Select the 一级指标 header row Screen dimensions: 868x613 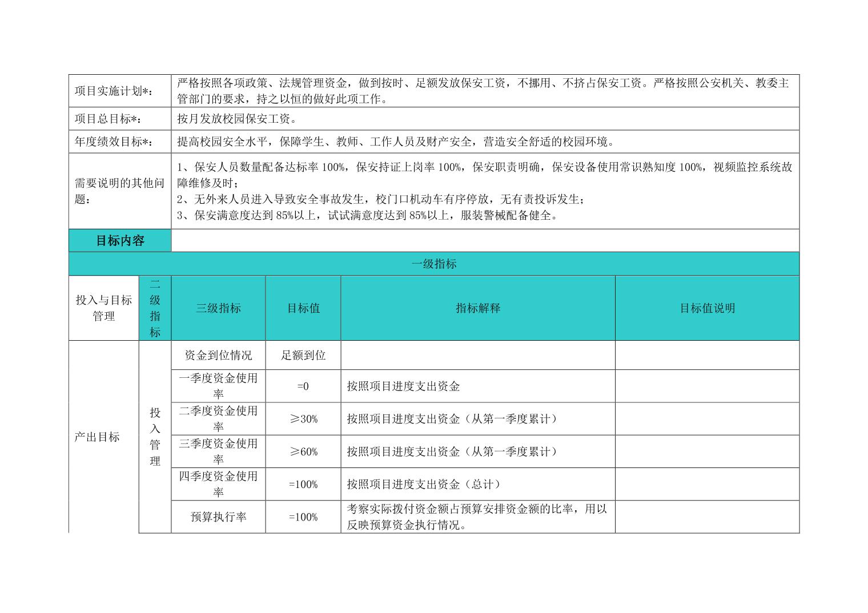tap(434, 264)
